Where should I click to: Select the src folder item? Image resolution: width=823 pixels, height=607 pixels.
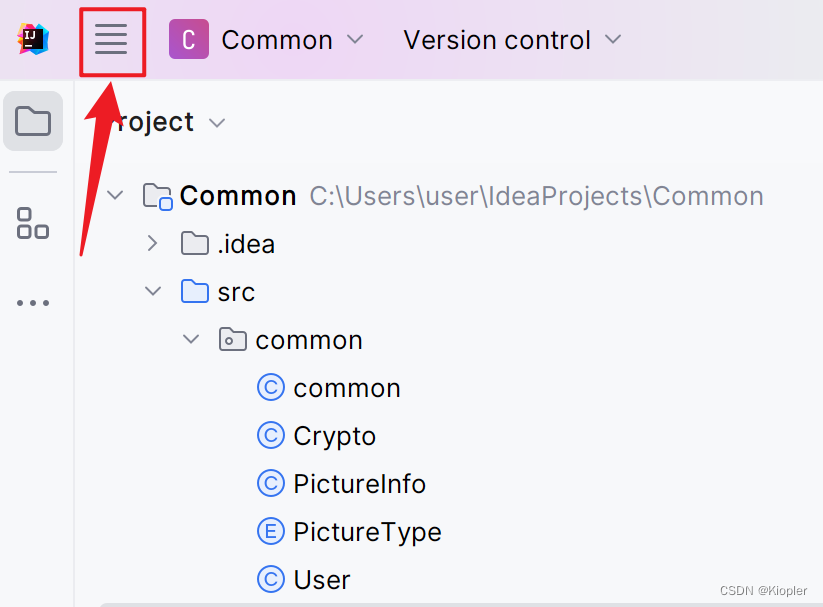pyautogui.click(x=235, y=292)
